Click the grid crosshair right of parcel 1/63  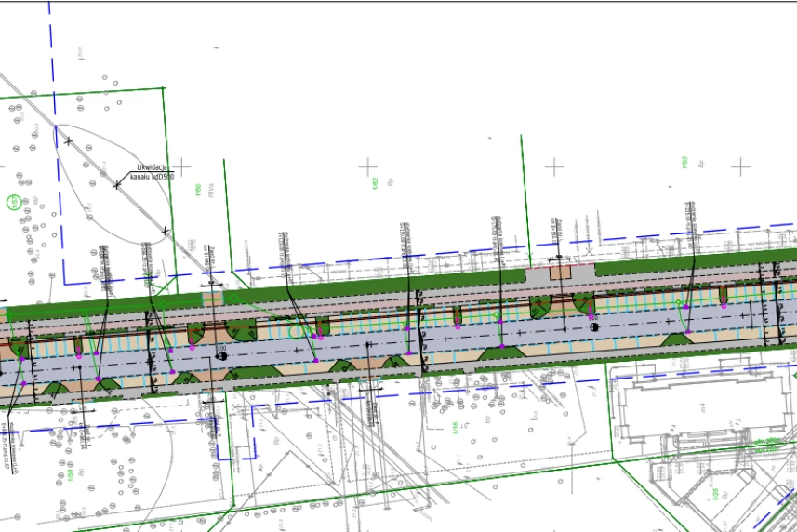(x=739, y=167)
